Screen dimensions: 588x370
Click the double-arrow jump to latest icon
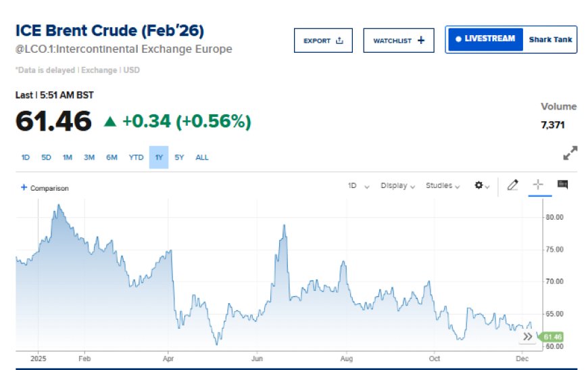528,336
